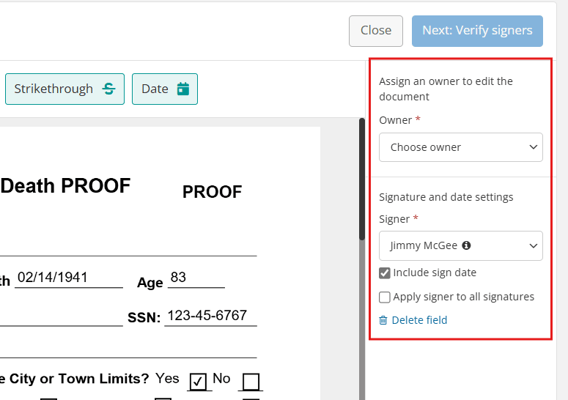Click the Close button

tap(376, 31)
